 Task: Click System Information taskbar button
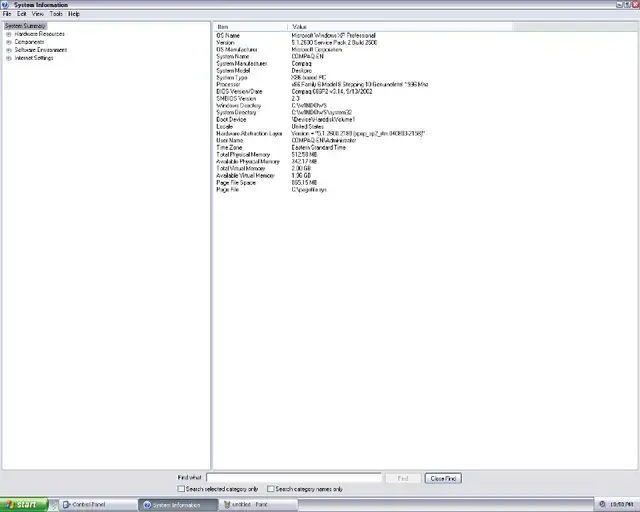click(x=178, y=505)
